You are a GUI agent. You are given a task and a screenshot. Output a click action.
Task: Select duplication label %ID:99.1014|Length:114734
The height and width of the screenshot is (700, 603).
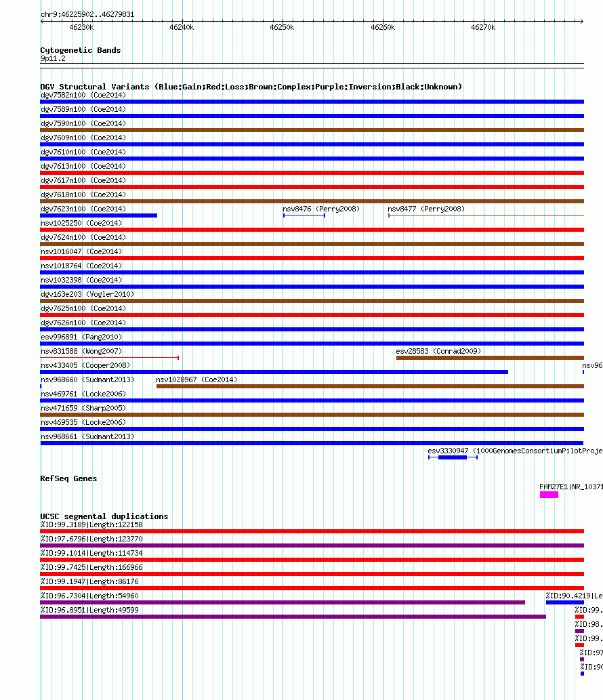point(91,553)
